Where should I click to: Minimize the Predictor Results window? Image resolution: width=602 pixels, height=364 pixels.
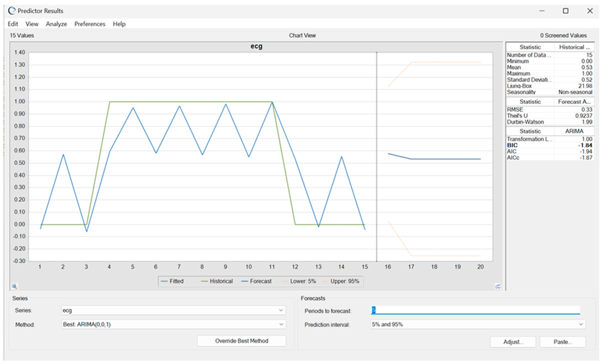pyautogui.click(x=542, y=11)
